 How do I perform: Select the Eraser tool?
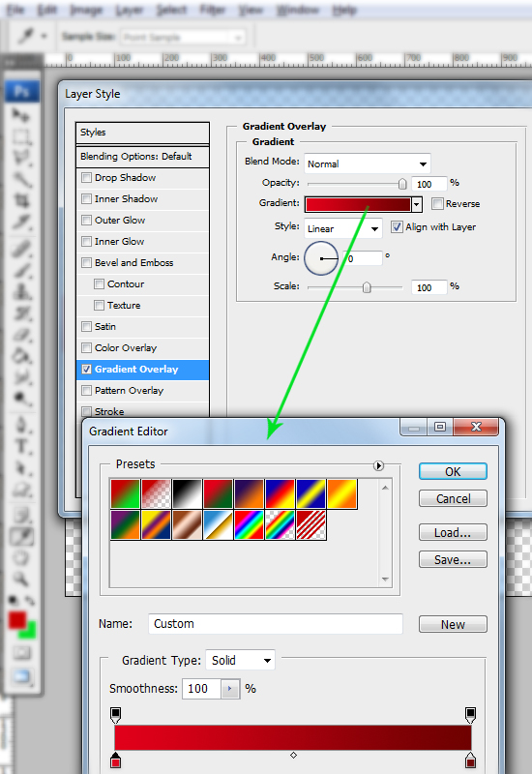(20, 335)
